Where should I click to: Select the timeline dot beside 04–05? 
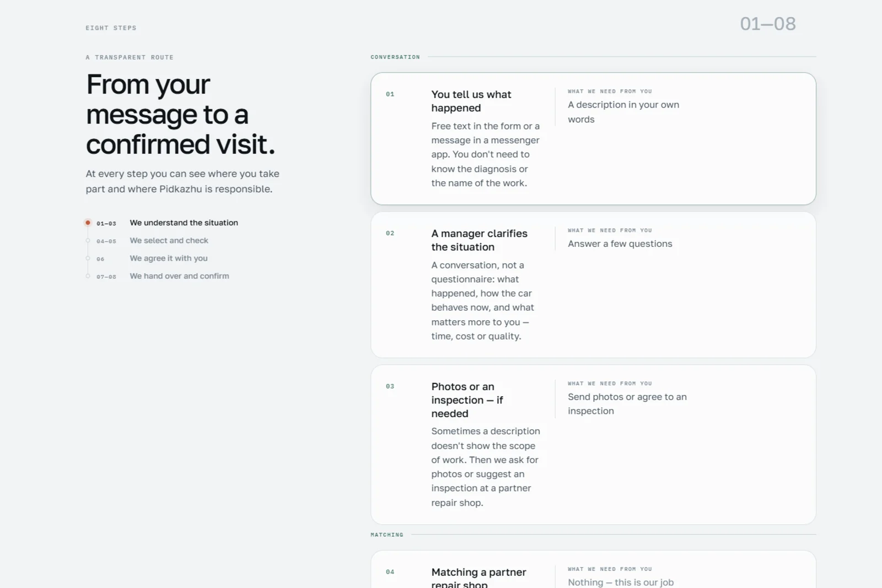tap(88, 241)
